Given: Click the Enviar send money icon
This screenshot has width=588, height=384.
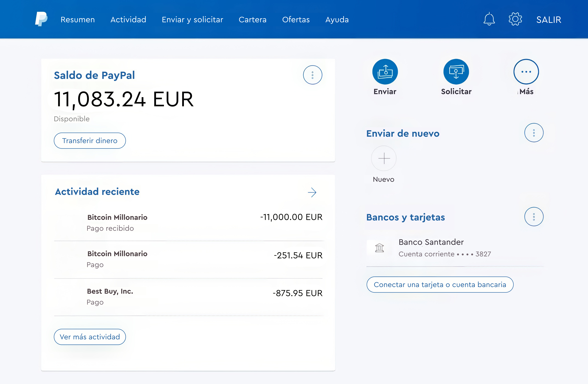Looking at the screenshot, I should 385,72.
